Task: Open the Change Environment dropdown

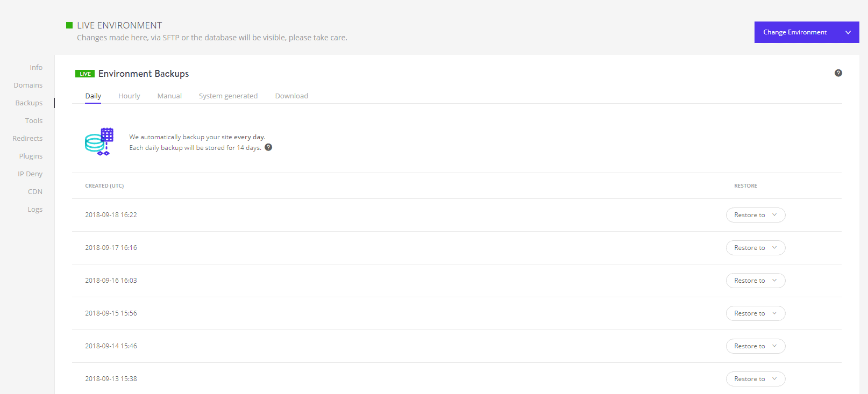Action: click(x=806, y=32)
